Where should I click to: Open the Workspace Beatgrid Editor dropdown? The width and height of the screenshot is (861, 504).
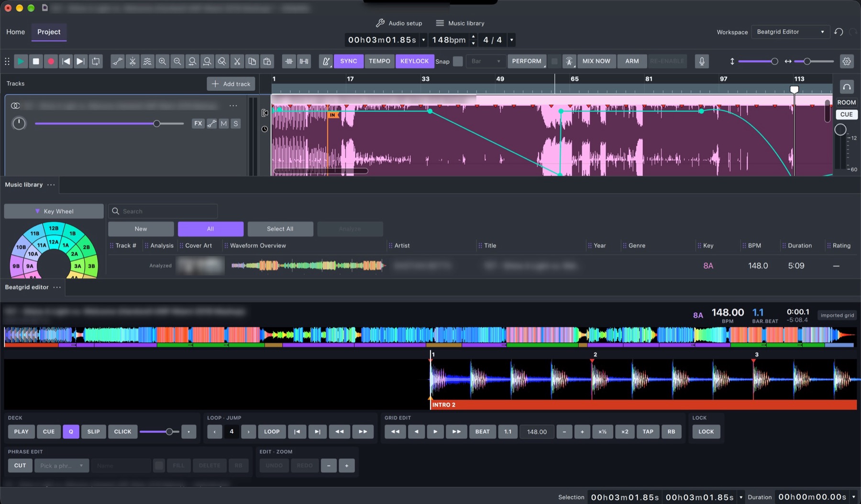tap(790, 32)
